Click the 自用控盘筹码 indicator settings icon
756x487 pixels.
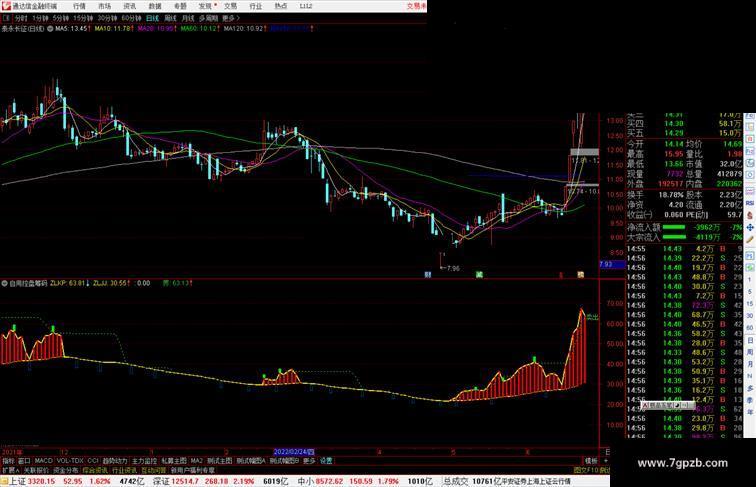(x=5, y=284)
